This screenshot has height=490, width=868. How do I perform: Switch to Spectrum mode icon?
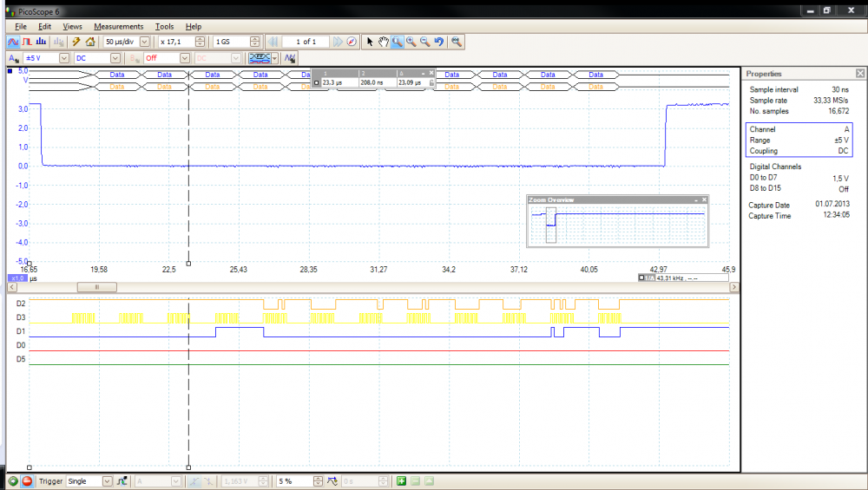tap(41, 42)
